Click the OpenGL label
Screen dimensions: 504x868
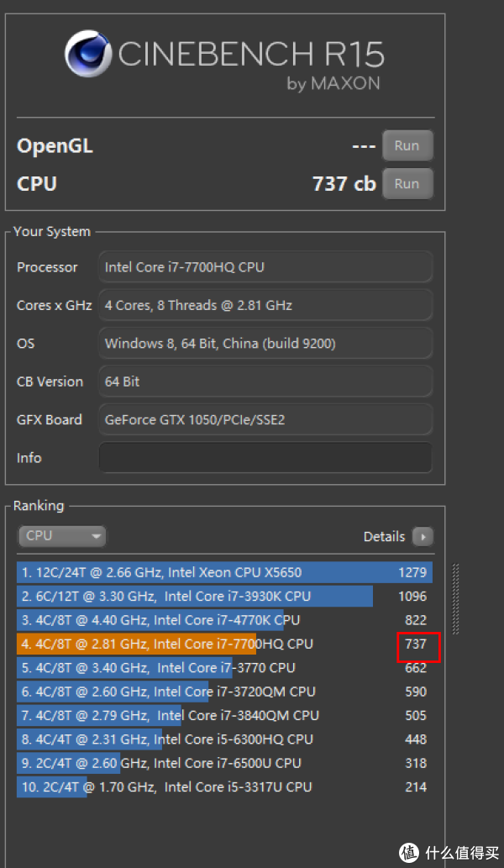click(55, 146)
